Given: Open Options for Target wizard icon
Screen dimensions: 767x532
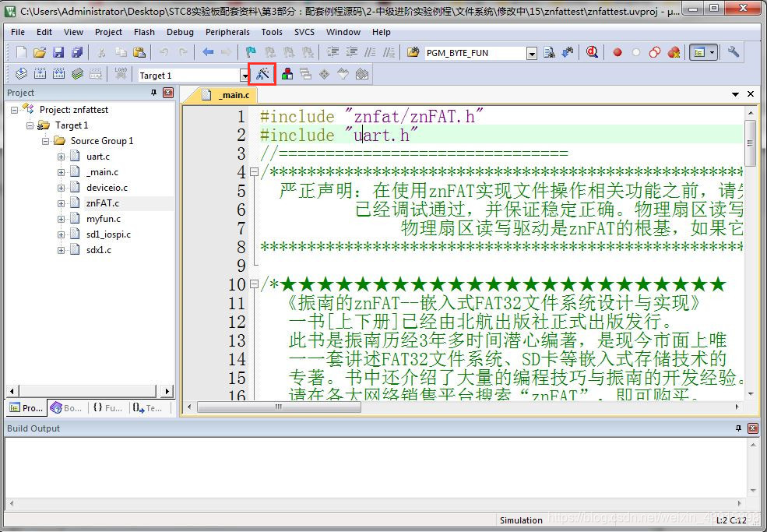Looking at the screenshot, I should (262, 75).
